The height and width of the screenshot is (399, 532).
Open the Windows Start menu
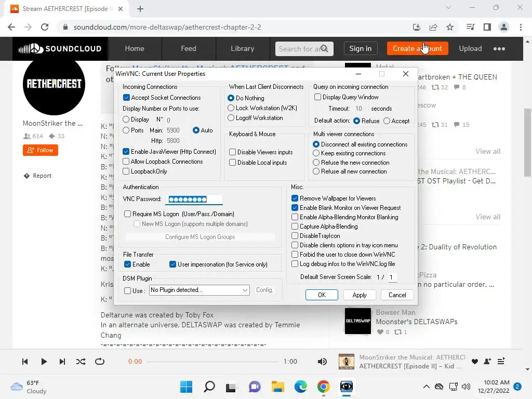pos(186,387)
